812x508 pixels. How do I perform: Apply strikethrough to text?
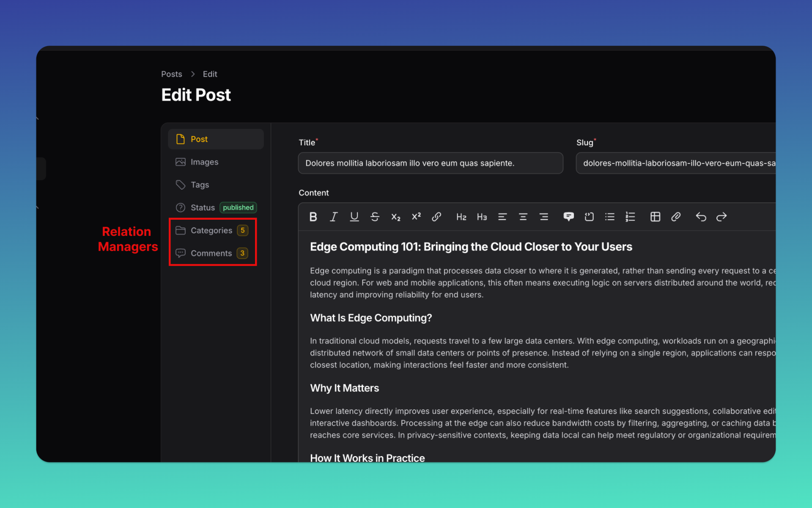(x=375, y=217)
